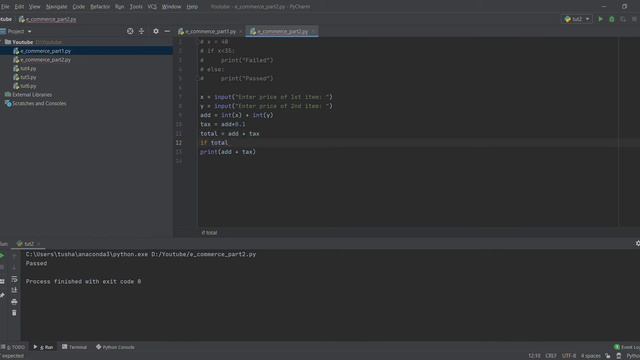This screenshot has height=360, width=640.
Task: Click the Collapse All icon in Project panel header
Action: point(141,31)
